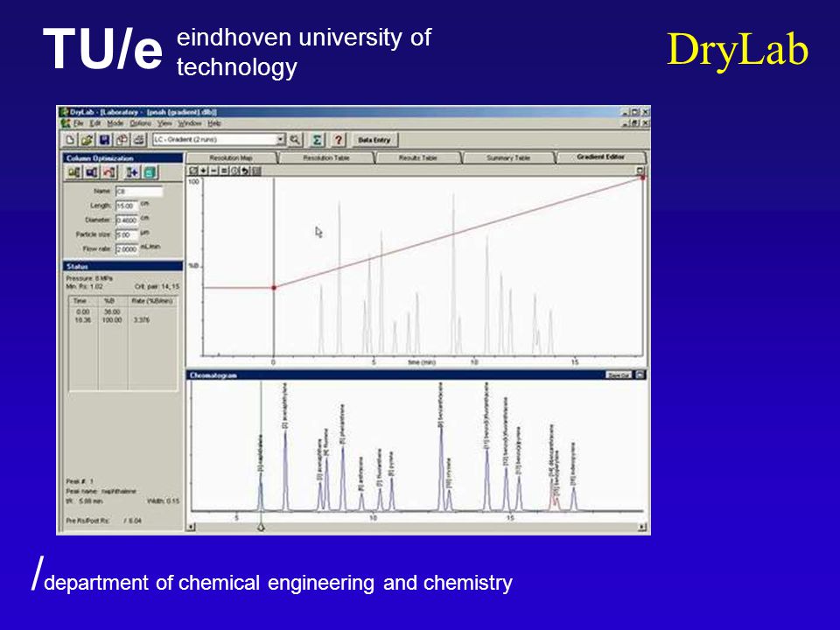Click the Sigma summation toolbar icon
The height and width of the screenshot is (630, 840).
pyautogui.click(x=317, y=140)
